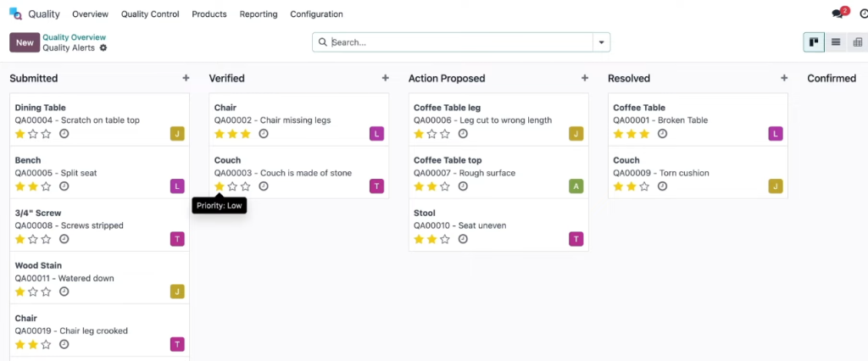The image size is (868, 361).
Task: Set third priority star on Dining Table card
Action: click(46, 133)
